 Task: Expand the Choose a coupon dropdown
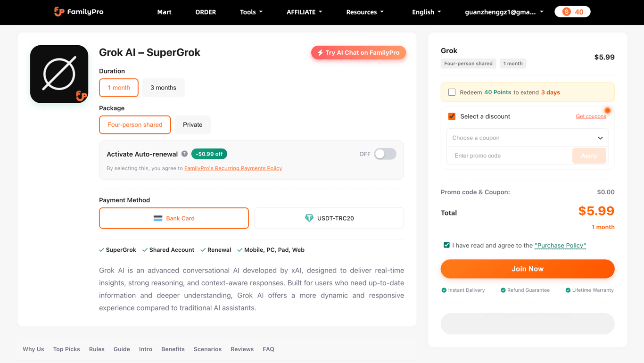pyautogui.click(x=528, y=138)
